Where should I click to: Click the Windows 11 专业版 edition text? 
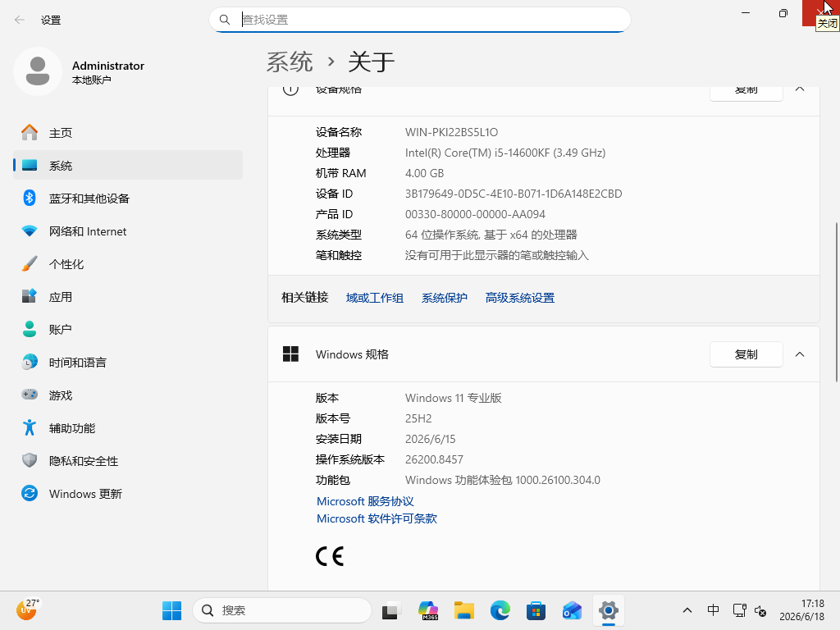(453, 398)
